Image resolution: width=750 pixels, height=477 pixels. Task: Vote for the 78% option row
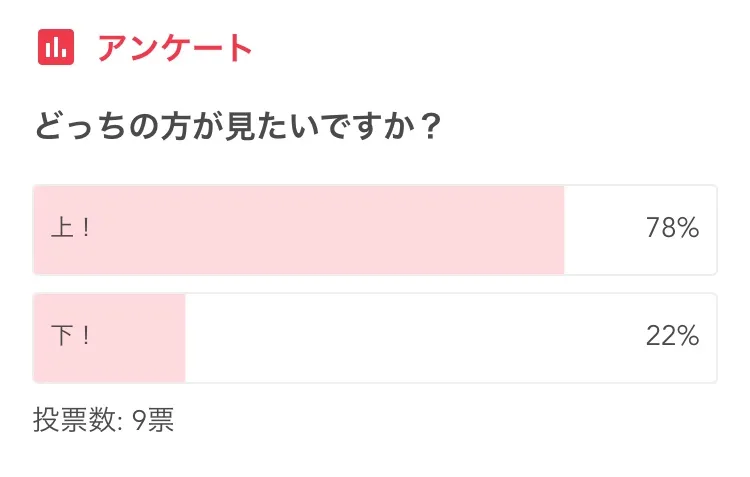(375, 229)
